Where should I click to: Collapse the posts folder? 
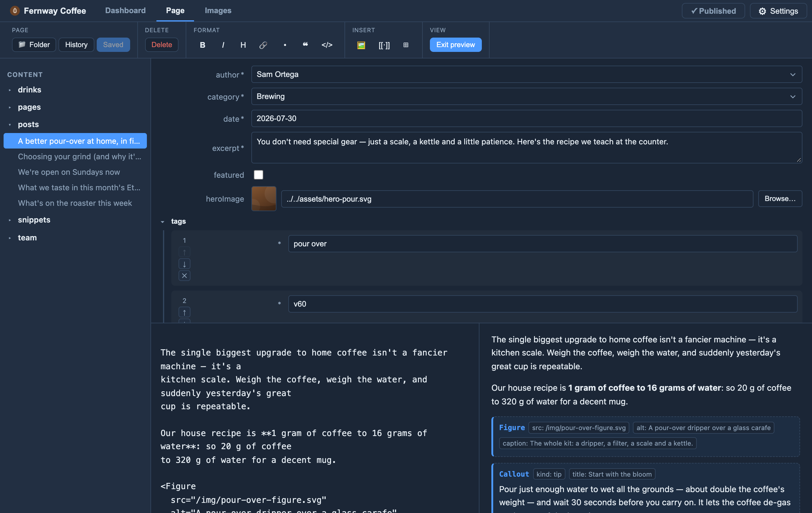click(x=10, y=125)
